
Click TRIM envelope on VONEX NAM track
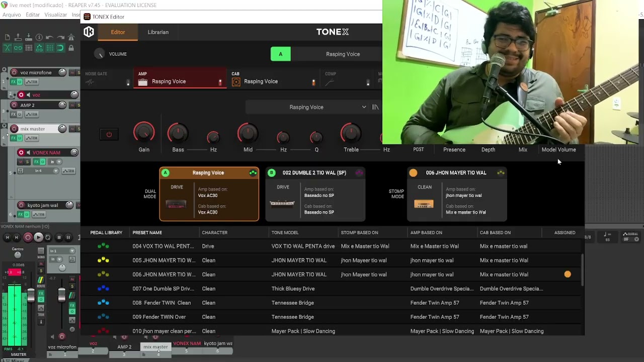click(68, 171)
